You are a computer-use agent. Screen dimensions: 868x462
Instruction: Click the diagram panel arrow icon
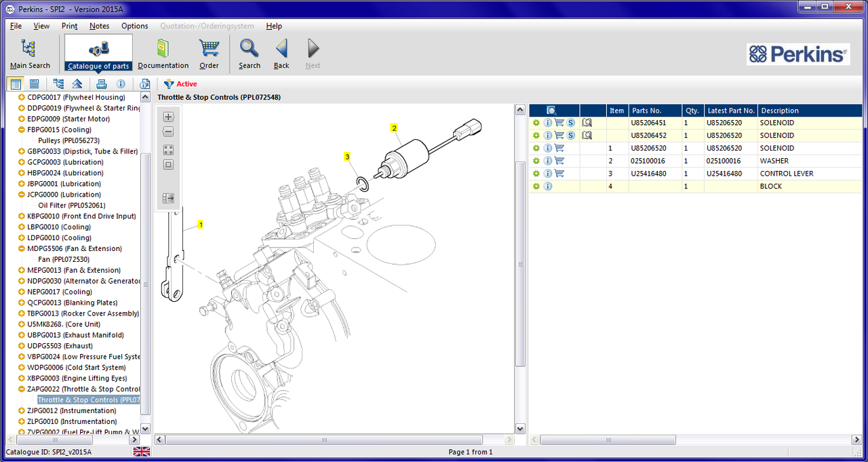[169, 198]
